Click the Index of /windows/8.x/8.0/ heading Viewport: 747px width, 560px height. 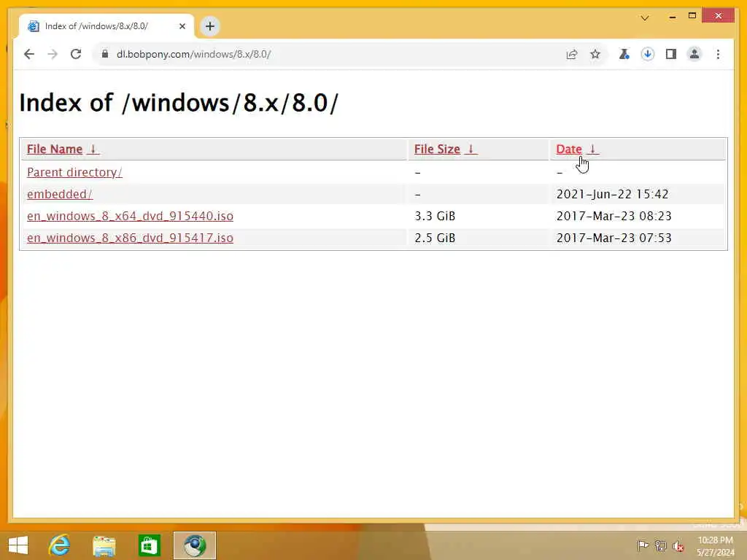coord(179,103)
